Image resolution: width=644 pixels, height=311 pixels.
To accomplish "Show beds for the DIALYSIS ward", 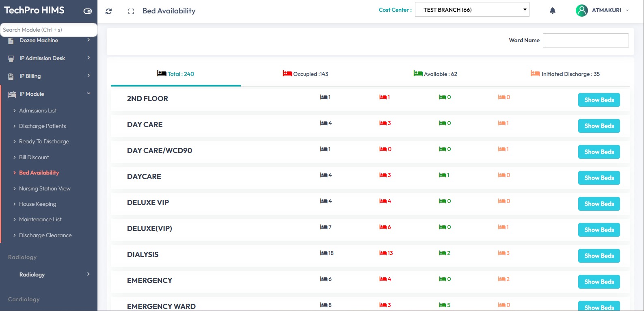I will (x=599, y=256).
